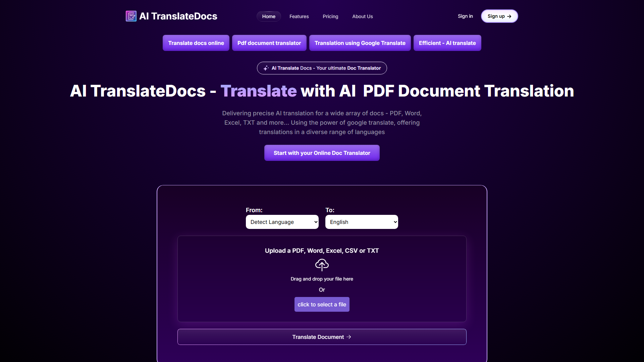
Task: Open the From language dropdown
Action: point(282,222)
